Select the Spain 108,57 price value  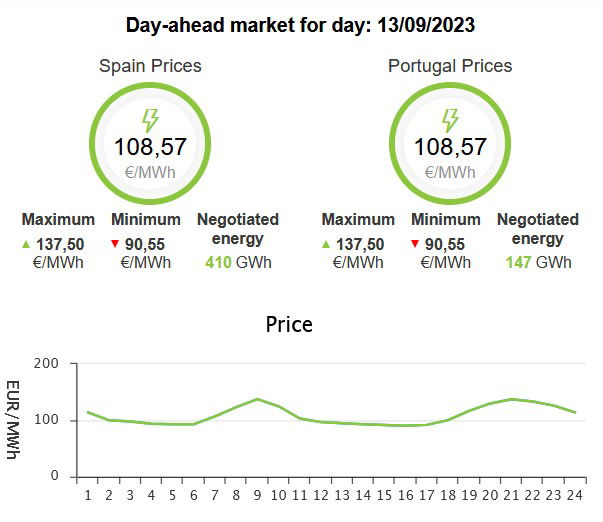click(150, 147)
